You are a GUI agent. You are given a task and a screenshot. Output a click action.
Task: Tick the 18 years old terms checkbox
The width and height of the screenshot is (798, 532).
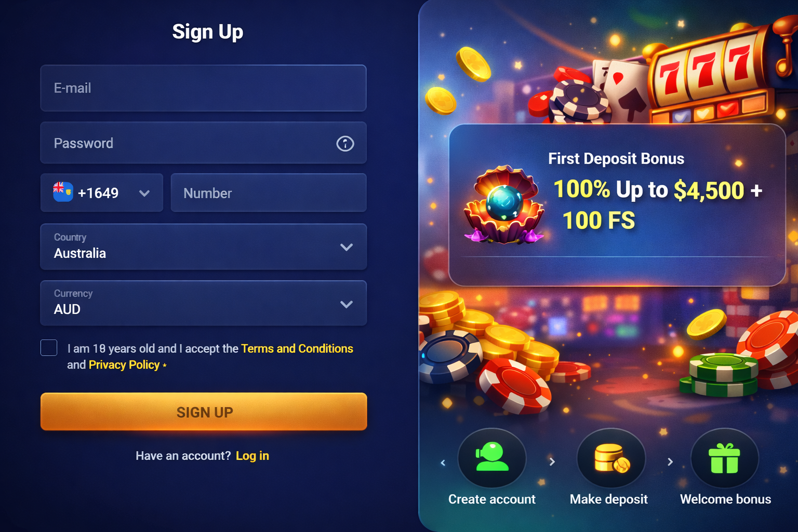point(49,348)
